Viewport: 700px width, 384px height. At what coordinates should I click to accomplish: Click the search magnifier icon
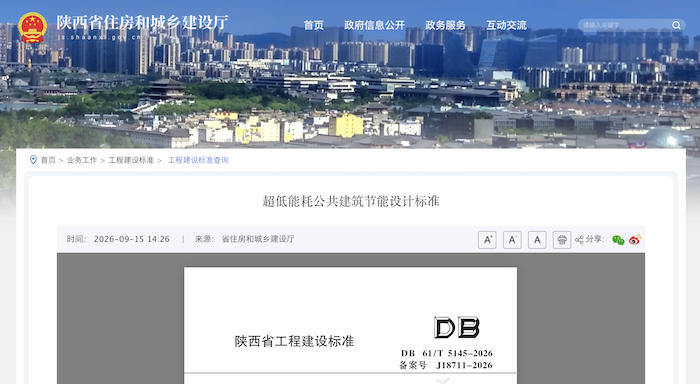(676, 25)
